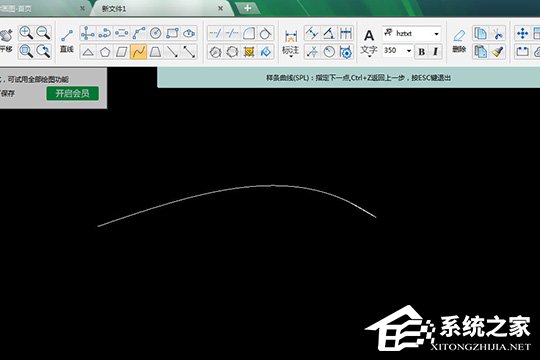
Task: Select the continuous dimension tool
Action: (x=345, y=33)
